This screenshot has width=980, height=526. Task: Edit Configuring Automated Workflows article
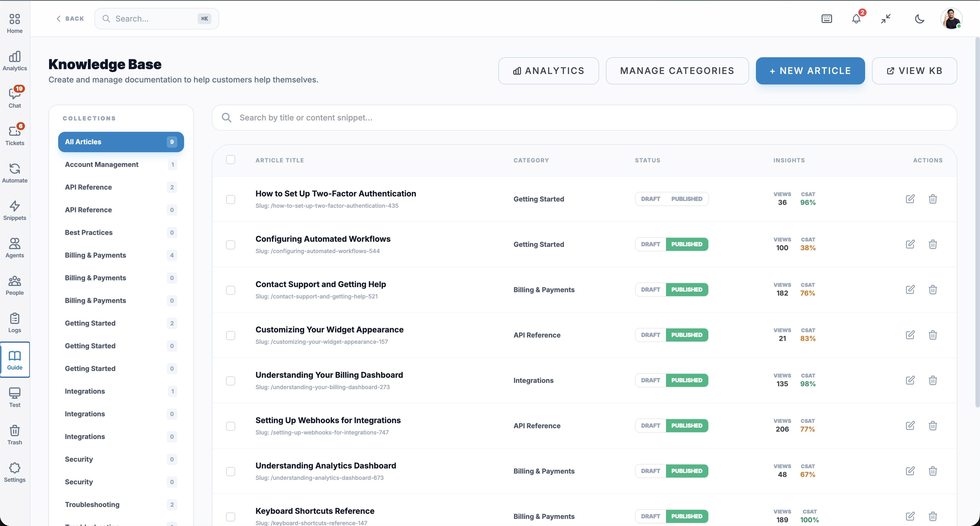pyautogui.click(x=910, y=244)
